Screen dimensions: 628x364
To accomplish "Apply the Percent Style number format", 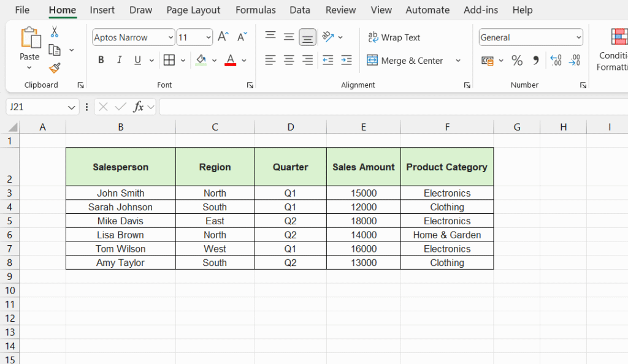I will (x=517, y=60).
